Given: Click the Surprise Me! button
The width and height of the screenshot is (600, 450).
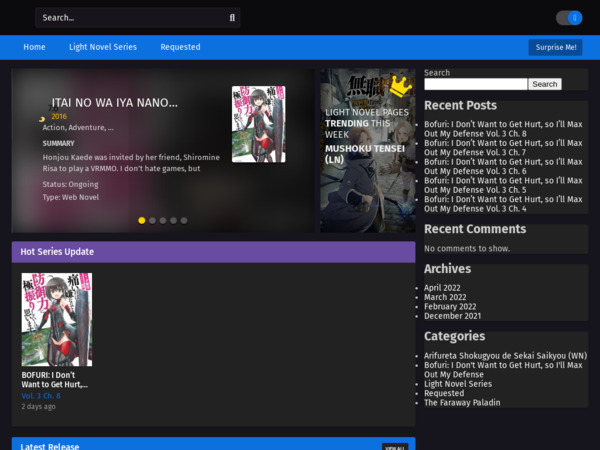Looking at the screenshot, I should [556, 47].
